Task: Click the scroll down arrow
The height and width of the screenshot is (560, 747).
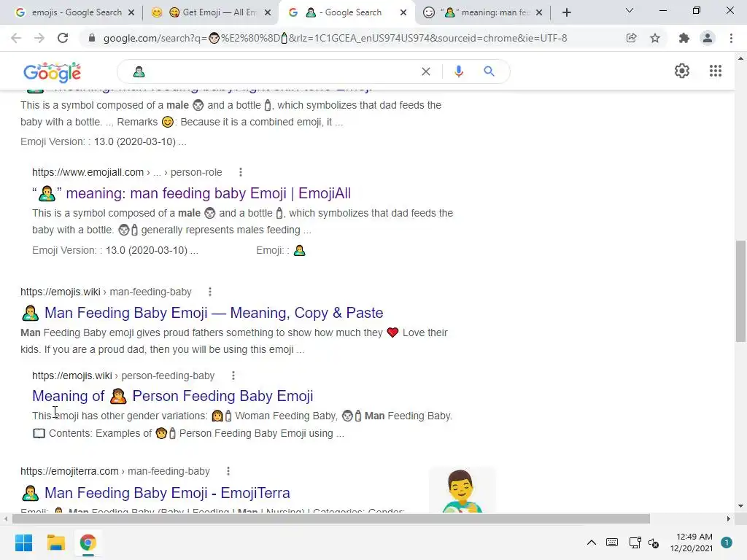Action: pyautogui.click(x=740, y=506)
